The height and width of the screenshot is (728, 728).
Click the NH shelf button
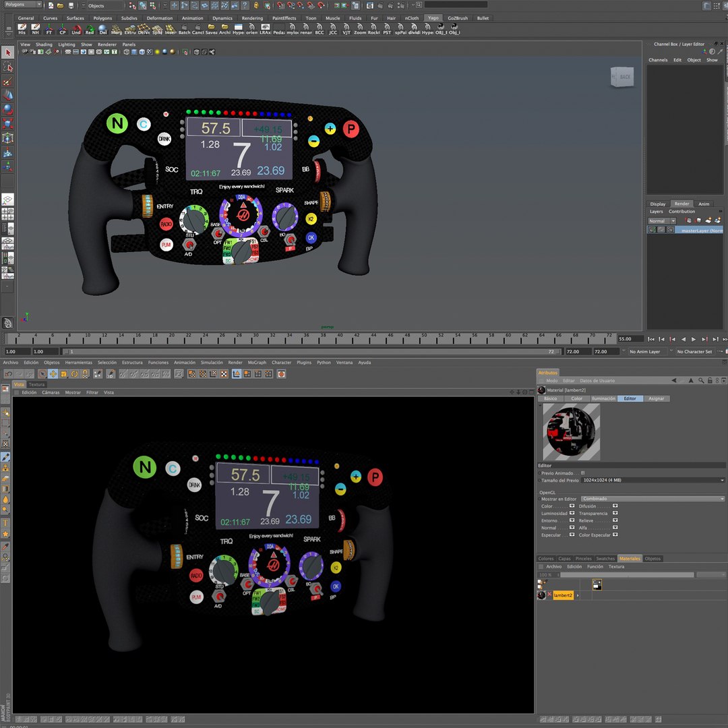point(35,29)
